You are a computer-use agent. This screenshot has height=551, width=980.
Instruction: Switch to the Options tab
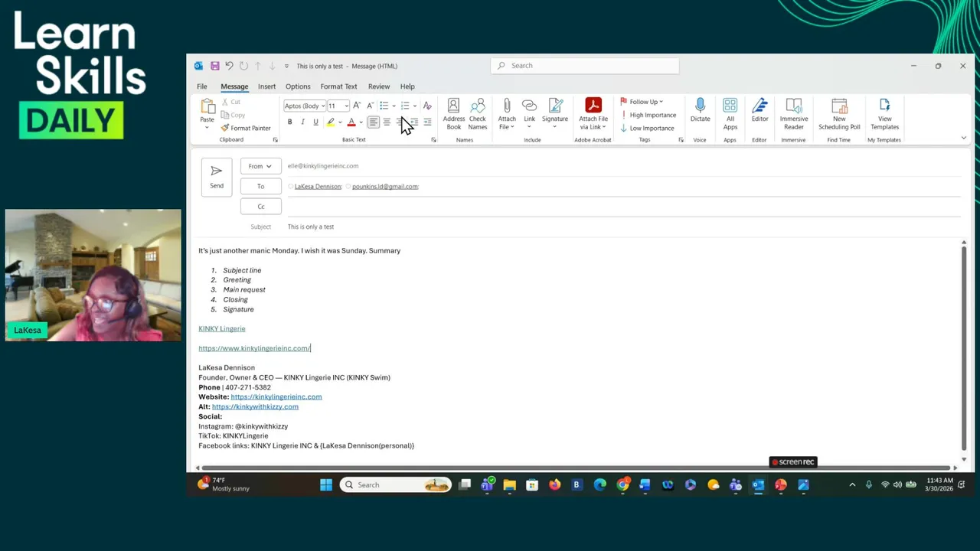(298, 86)
